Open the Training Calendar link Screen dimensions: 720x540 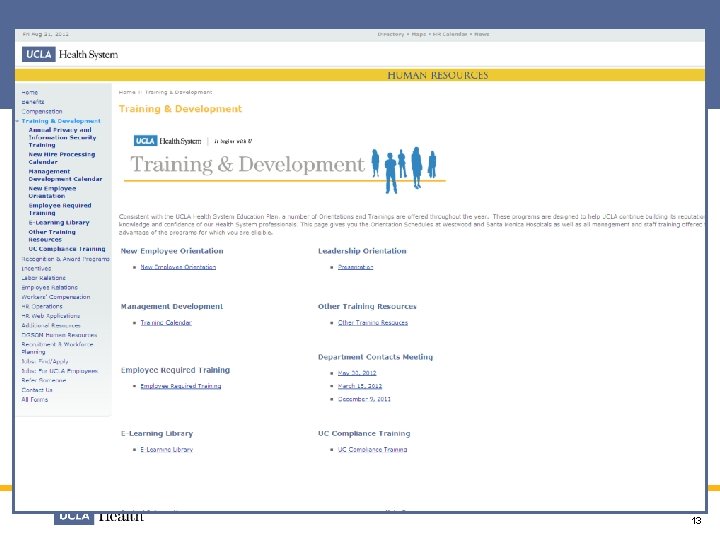[x=166, y=323]
